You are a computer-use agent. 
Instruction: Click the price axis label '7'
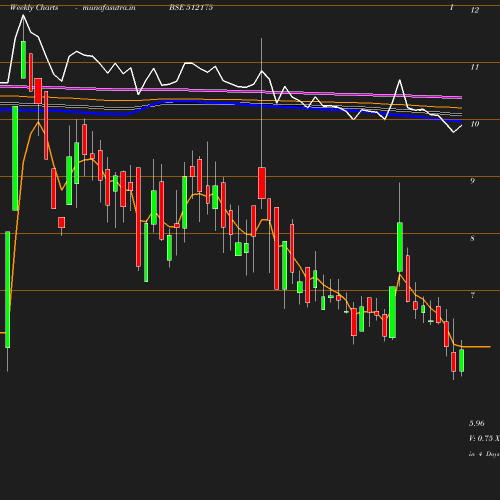(x=472, y=295)
